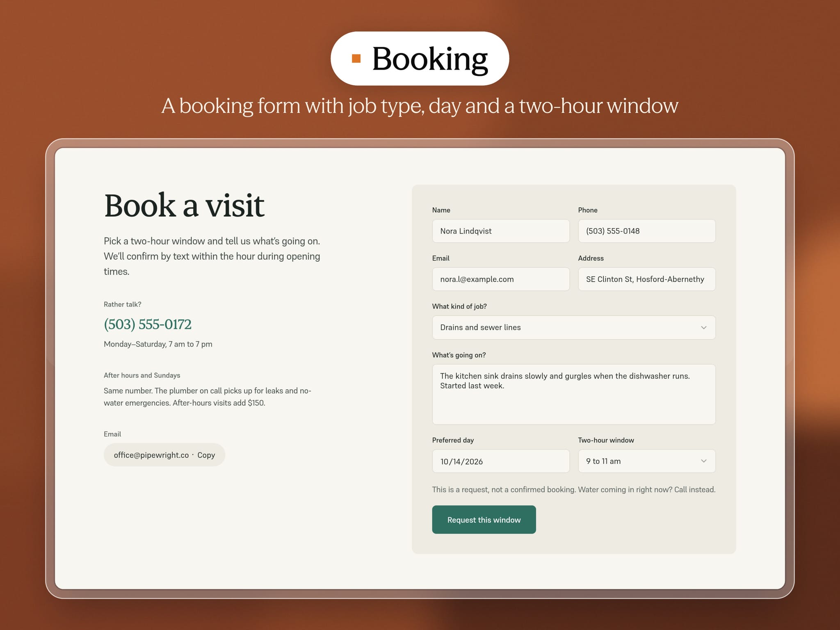Image resolution: width=840 pixels, height=630 pixels.
Task: Click the Preferred day date field
Action: (x=501, y=461)
